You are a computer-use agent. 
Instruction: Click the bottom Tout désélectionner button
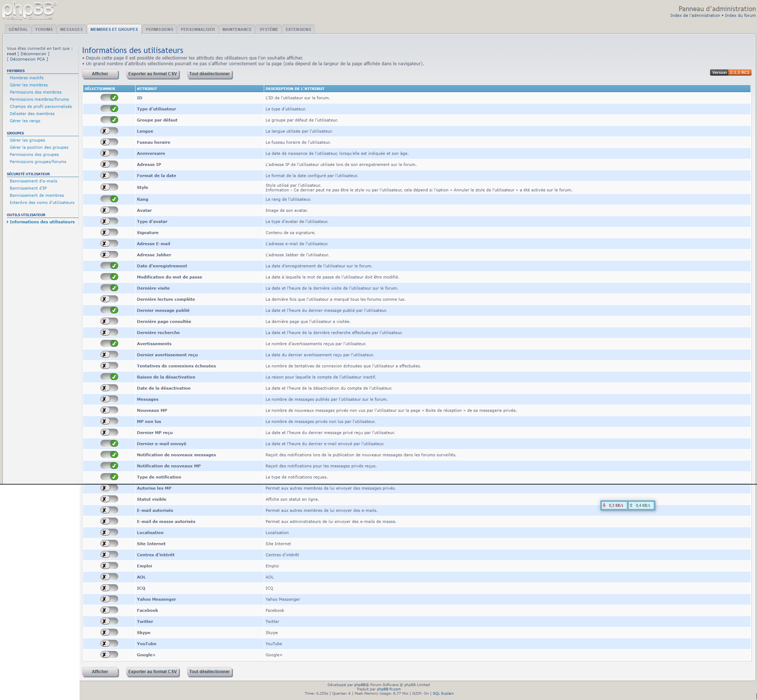[x=210, y=672]
